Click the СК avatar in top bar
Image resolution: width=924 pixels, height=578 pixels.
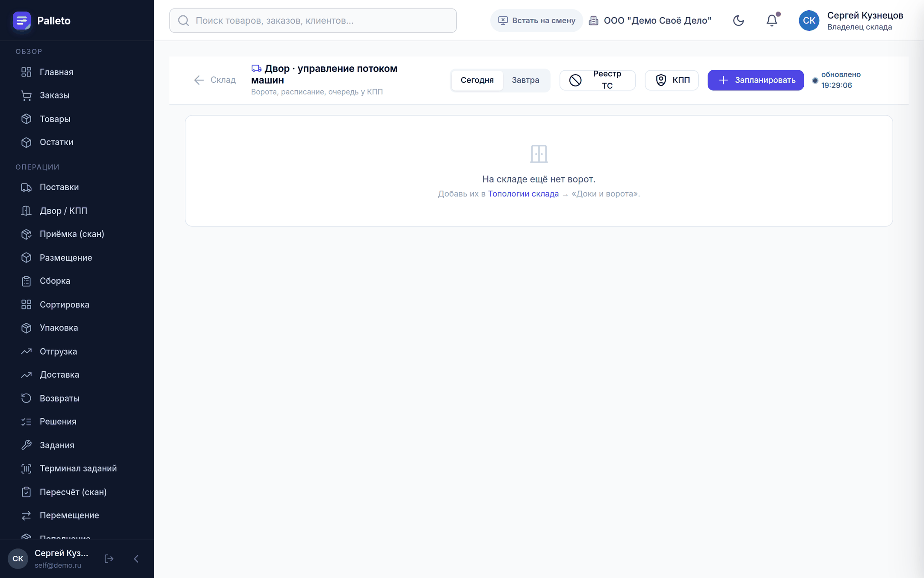809,21
